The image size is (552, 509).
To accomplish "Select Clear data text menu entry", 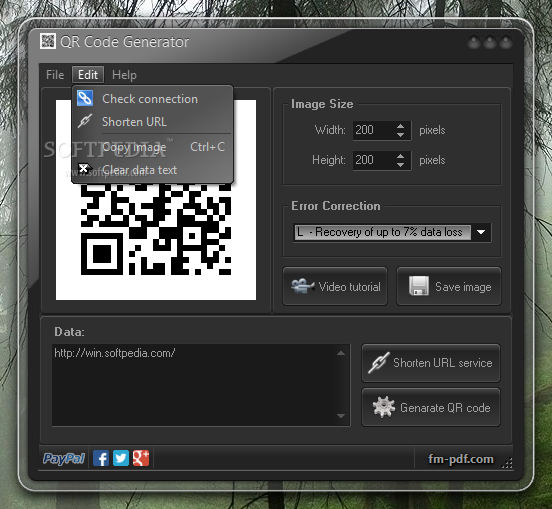I will coord(152,170).
